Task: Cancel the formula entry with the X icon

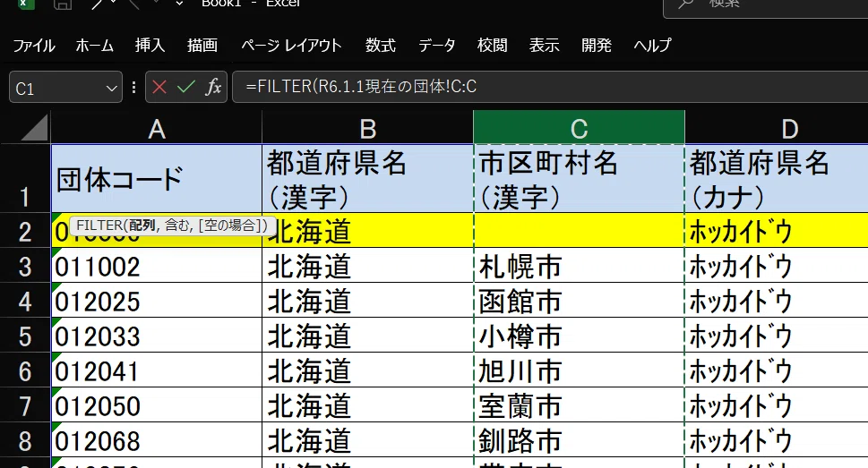Action: [x=159, y=87]
